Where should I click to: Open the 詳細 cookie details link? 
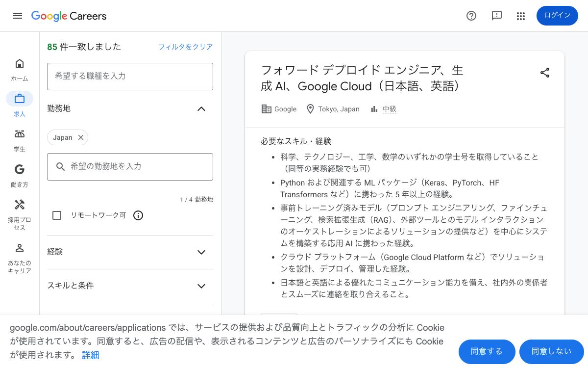click(x=90, y=355)
